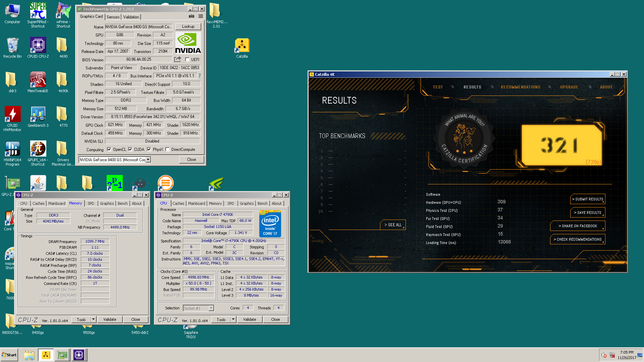Open SPD tab in left CPU-Z window
644x362 pixels.
91,203
